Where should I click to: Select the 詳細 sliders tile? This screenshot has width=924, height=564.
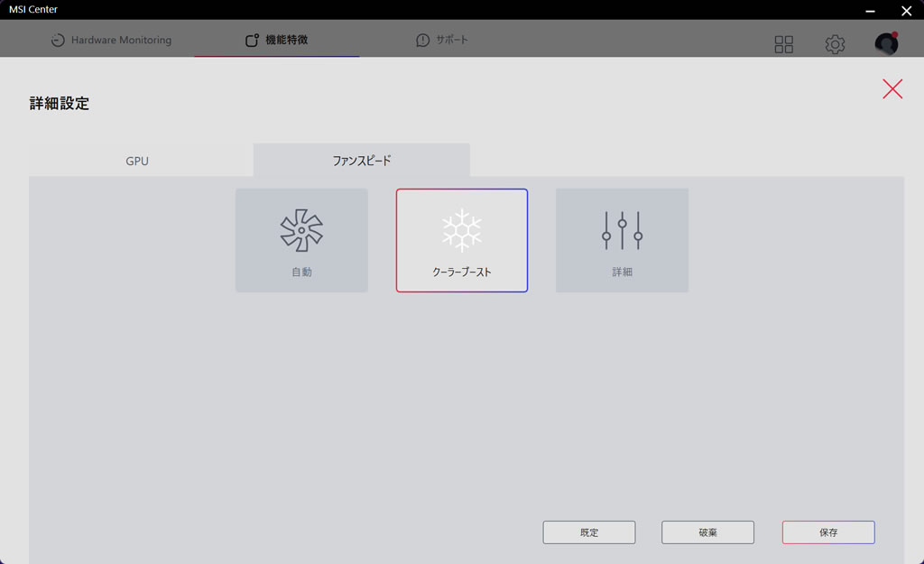click(x=622, y=240)
